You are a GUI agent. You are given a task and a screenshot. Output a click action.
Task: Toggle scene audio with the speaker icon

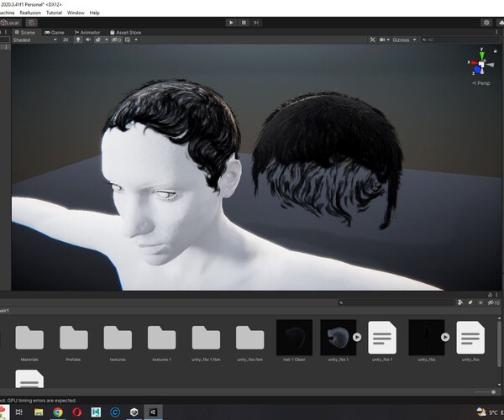click(x=88, y=39)
